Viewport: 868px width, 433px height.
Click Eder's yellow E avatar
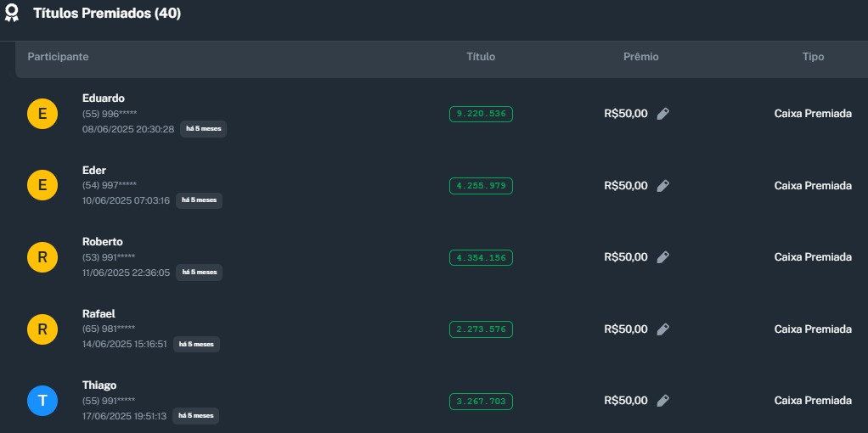click(42, 186)
